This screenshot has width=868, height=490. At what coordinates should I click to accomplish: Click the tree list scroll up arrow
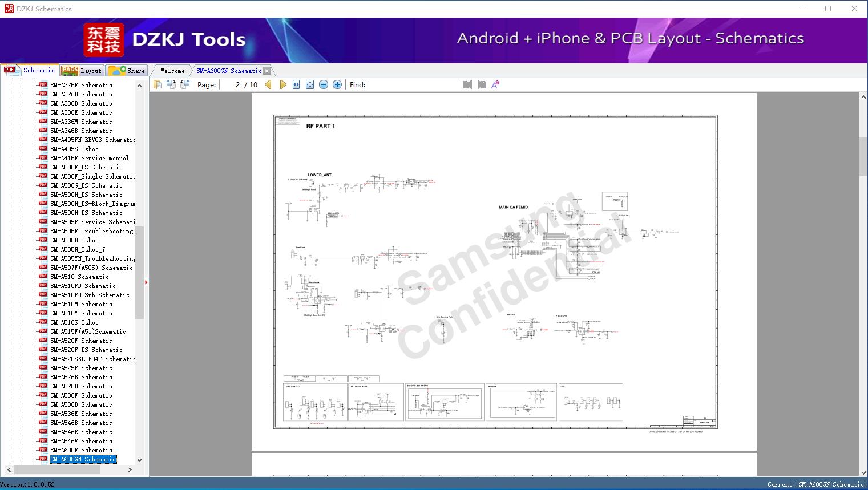click(x=139, y=86)
